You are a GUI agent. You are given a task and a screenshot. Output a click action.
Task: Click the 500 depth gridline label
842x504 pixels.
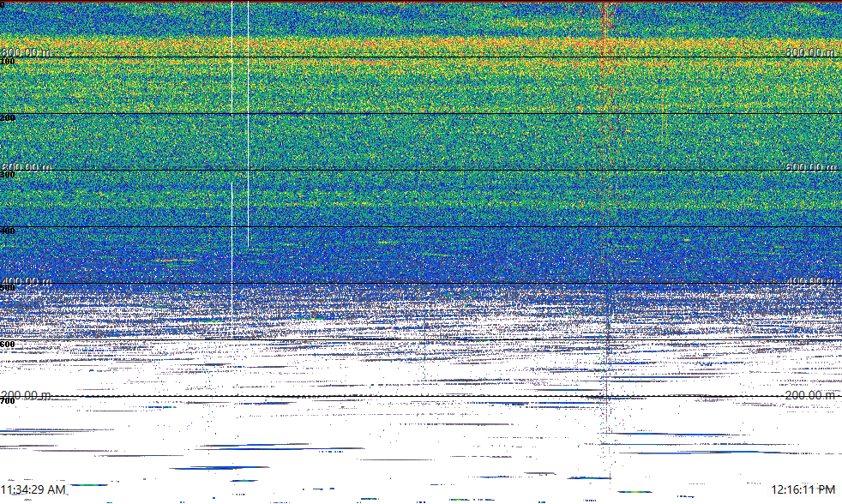8,288
